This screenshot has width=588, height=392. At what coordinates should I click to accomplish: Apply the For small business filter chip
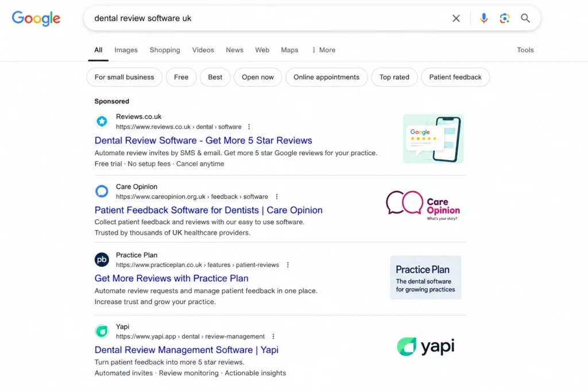coord(124,77)
